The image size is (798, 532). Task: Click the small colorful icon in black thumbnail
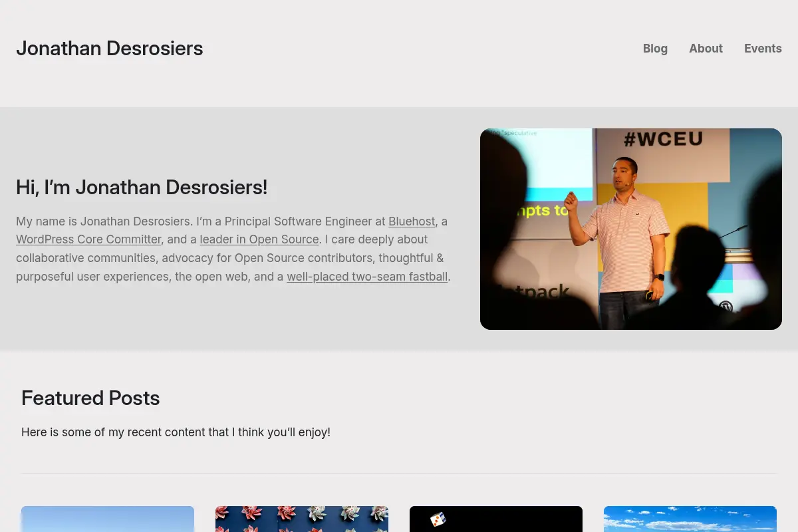tap(438, 519)
